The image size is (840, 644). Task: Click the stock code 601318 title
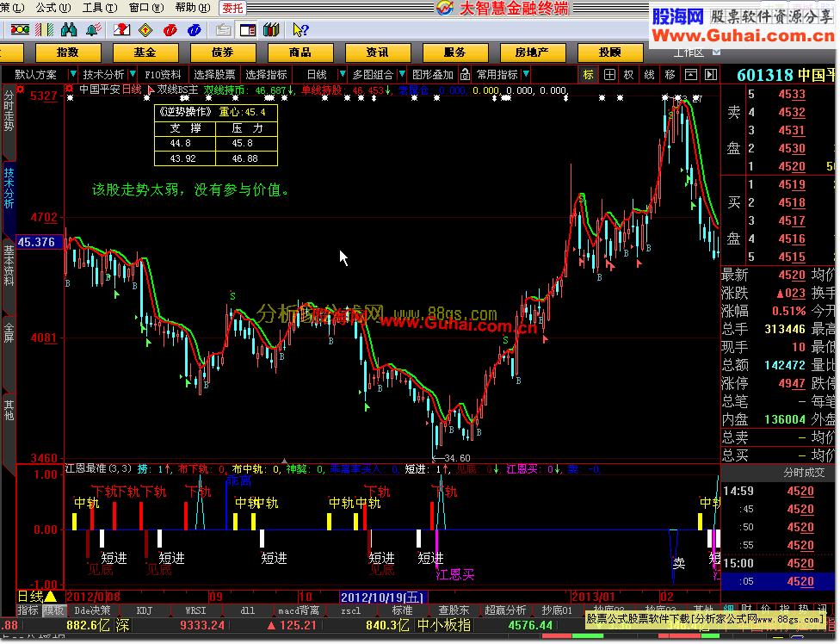[764, 75]
